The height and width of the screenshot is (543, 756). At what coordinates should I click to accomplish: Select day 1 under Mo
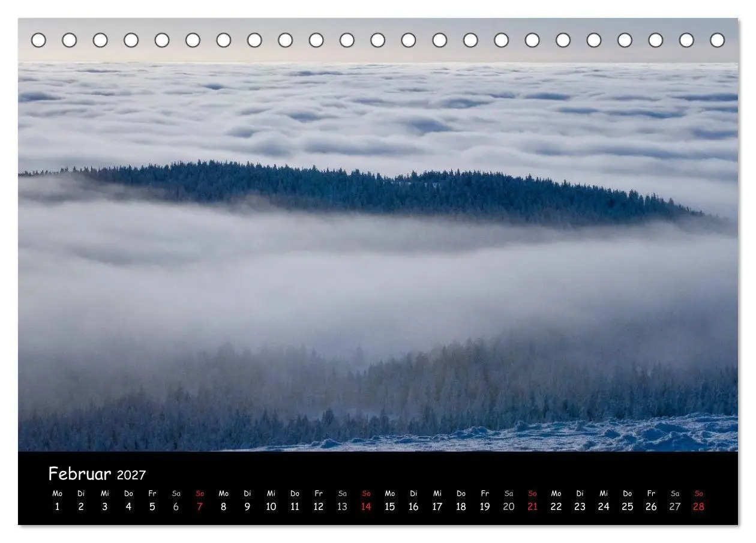[x=57, y=506]
